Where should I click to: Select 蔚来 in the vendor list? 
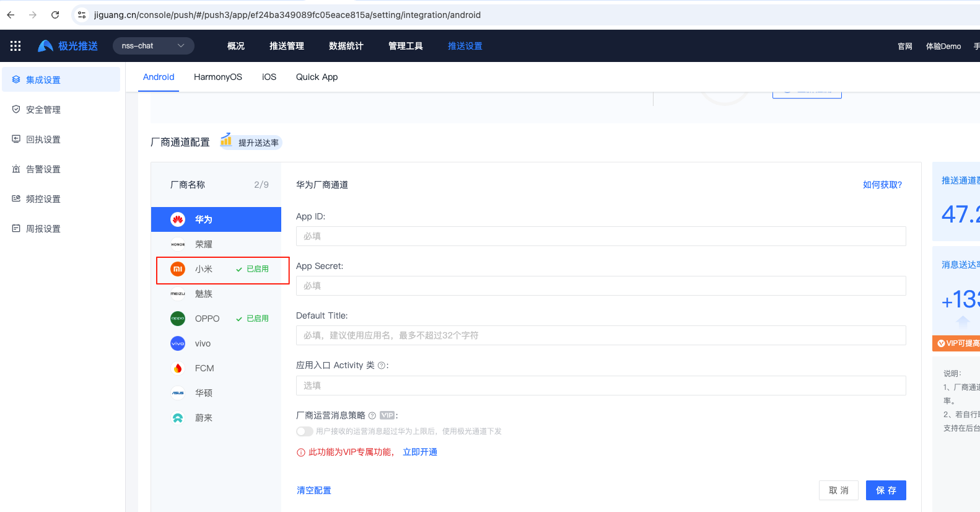(x=216, y=418)
